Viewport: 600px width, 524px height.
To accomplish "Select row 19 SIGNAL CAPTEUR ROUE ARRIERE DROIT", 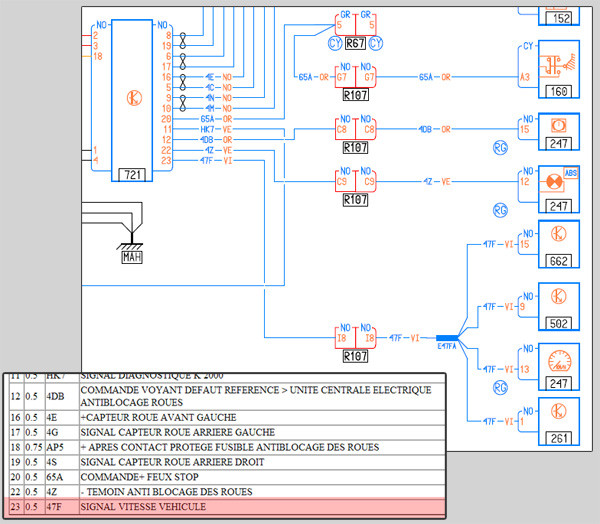I will [227, 462].
